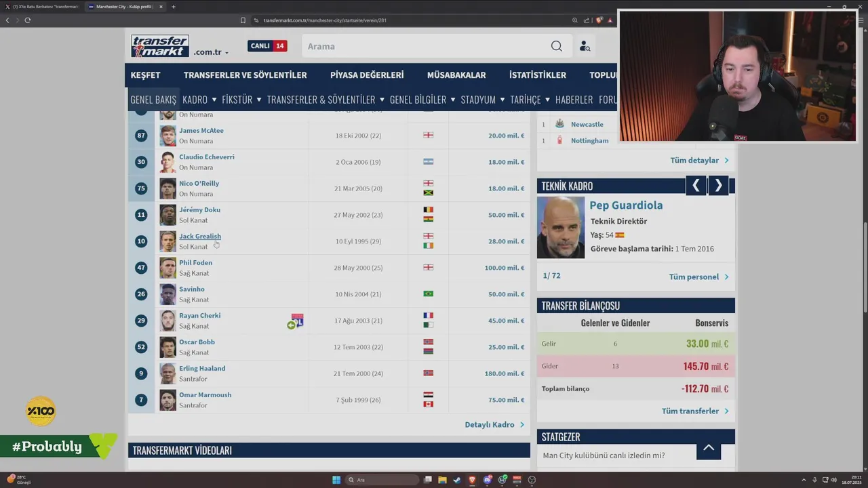This screenshot has height=488, width=868.
Task: Open Claudio Echeverri's profile link
Action: coord(207,157)
